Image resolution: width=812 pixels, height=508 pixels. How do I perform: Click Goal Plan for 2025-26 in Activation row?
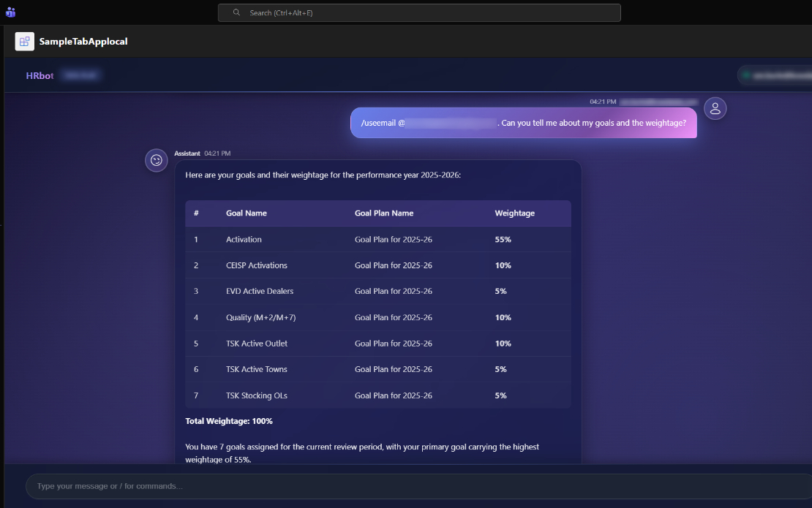click(x=393, y=240)
